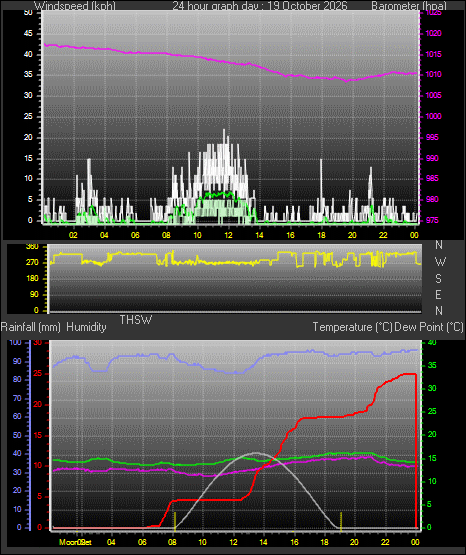Select the THSW legend label

tap(136, 320)
